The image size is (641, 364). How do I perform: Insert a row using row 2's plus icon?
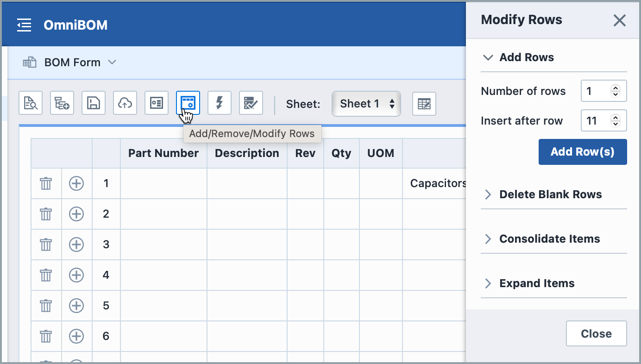coord(76,214)
